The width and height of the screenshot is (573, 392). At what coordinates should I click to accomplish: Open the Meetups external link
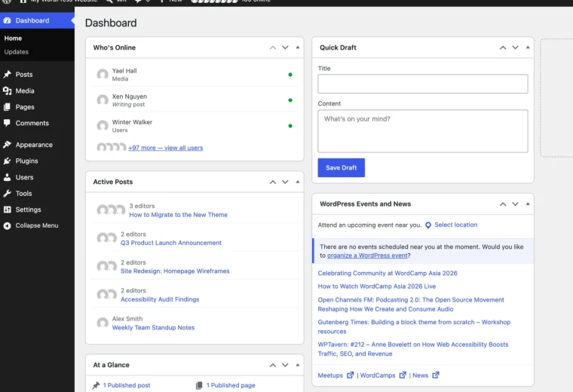point(336,375)
